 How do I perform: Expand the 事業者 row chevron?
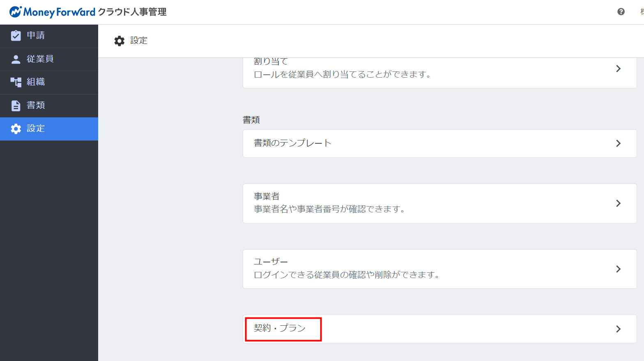coord(618,203)
